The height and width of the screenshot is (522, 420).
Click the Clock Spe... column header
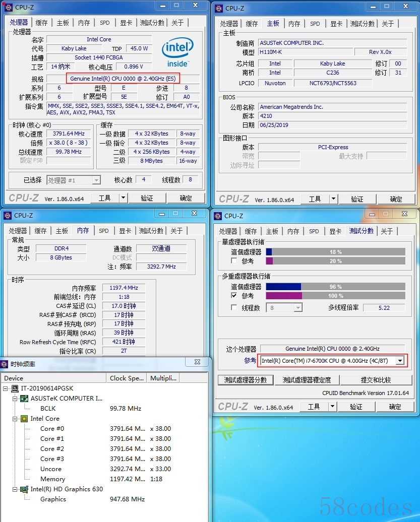[x=127, y=378]
